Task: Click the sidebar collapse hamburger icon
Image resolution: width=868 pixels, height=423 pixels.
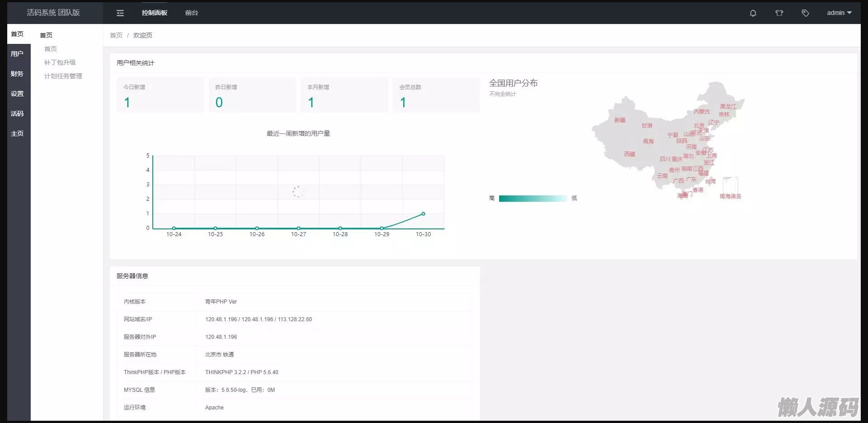Action: (x=120, y=13)
